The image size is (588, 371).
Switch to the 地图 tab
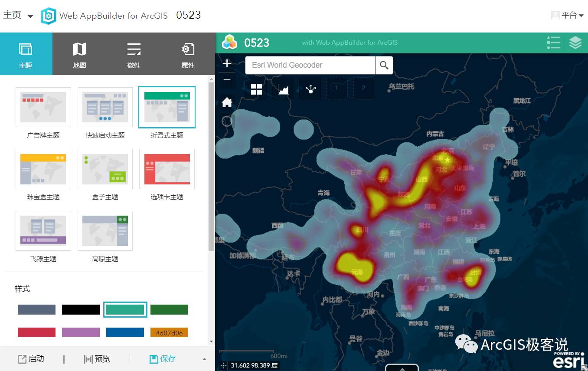coord(79,54)
